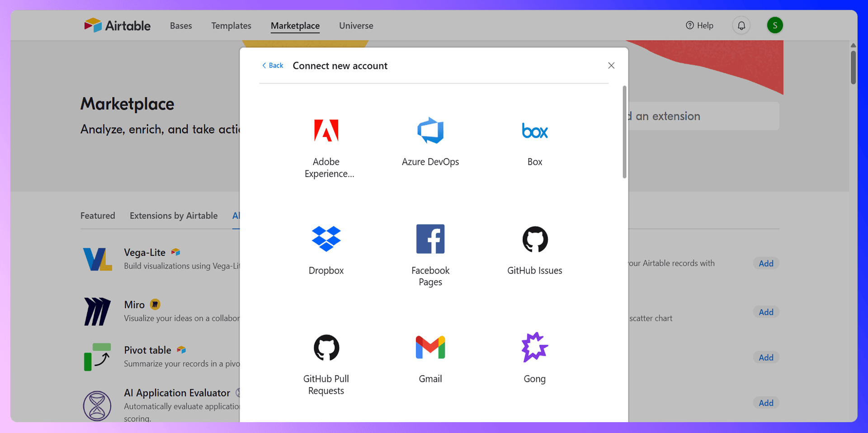Add the Miro row extension
Viewport: 868px width, 433px height.
pos(766,312)
